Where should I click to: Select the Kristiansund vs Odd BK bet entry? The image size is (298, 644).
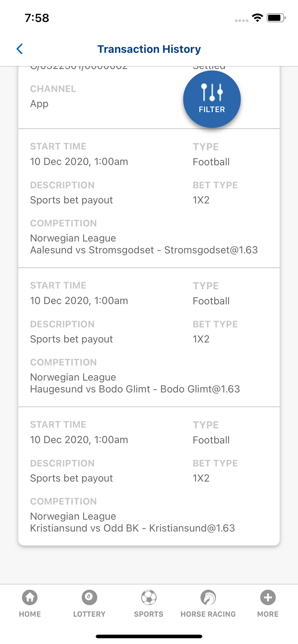(x=149, y=476)
